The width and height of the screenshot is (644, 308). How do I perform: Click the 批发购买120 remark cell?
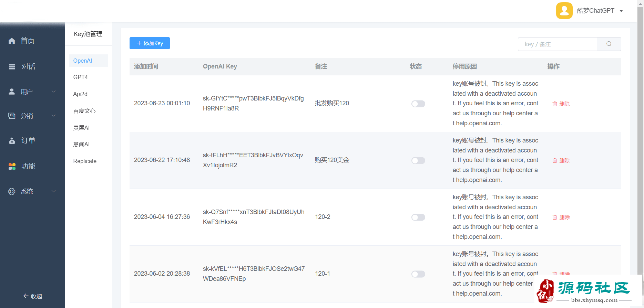coord(332,103)
